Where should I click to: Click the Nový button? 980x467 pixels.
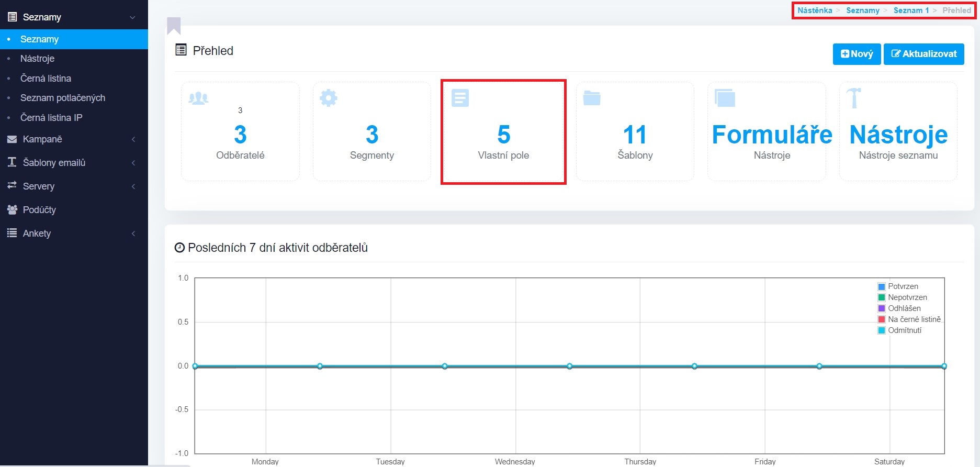coord(857,54)
